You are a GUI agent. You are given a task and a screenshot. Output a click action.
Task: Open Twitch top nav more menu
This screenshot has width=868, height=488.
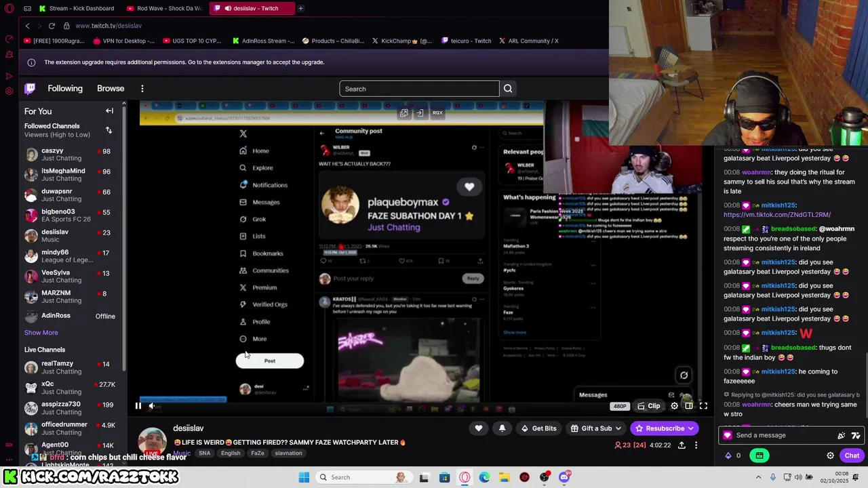(142, 89)
